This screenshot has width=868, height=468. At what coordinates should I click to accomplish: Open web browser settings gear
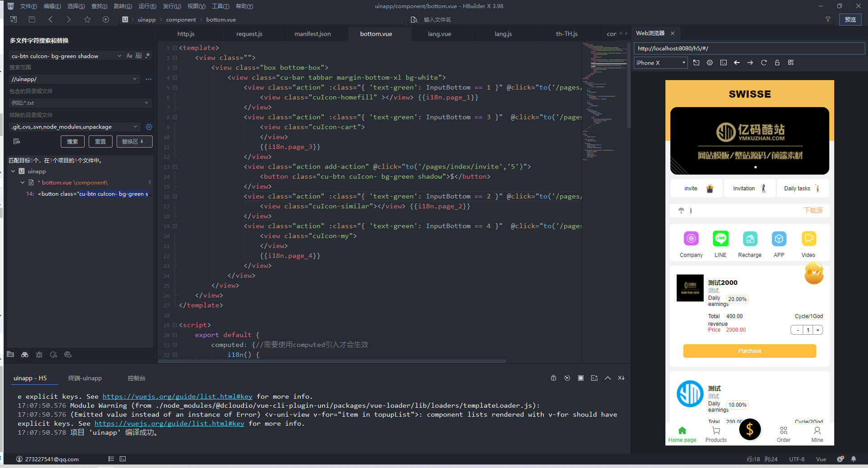coord(710,63)
